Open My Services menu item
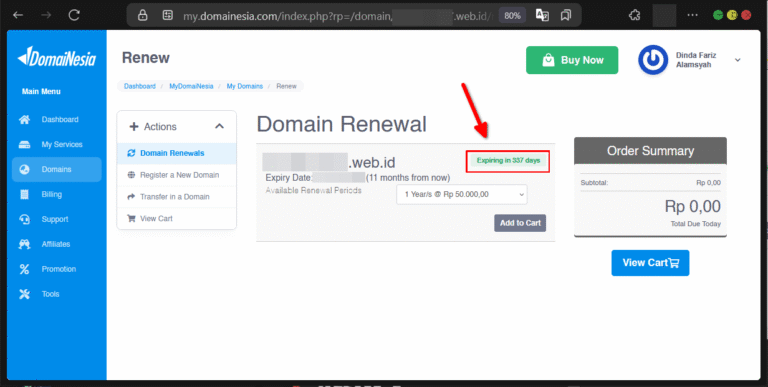The image size is (768, 387). (62, 145)
